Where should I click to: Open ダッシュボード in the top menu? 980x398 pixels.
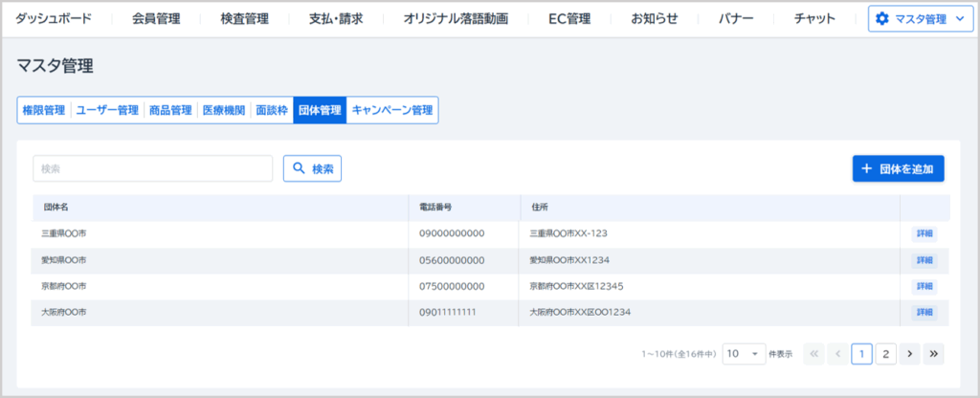[56, 18]
